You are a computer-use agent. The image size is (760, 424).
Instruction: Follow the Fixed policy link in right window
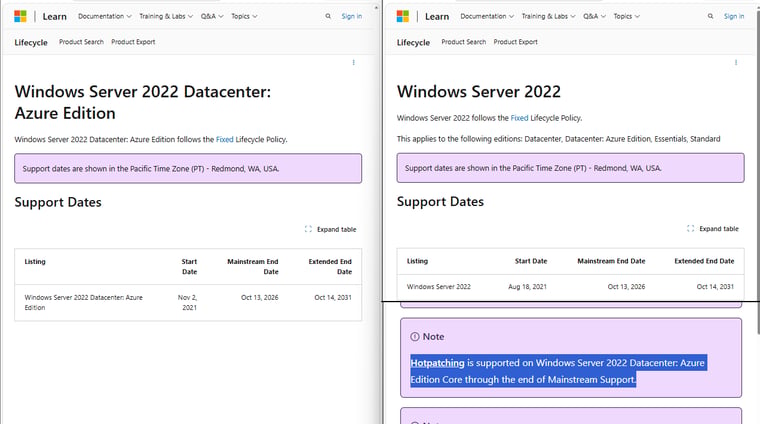point(519,118)
